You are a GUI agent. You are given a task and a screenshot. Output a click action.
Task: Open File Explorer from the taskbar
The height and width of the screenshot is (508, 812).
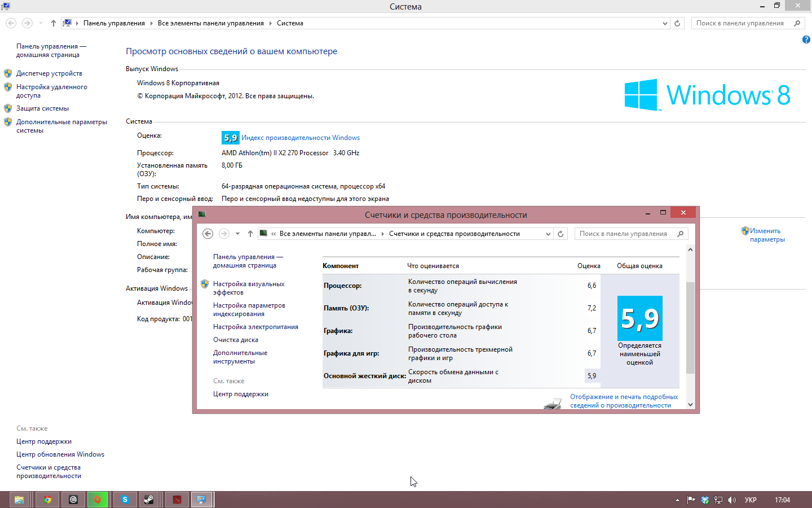19,500
